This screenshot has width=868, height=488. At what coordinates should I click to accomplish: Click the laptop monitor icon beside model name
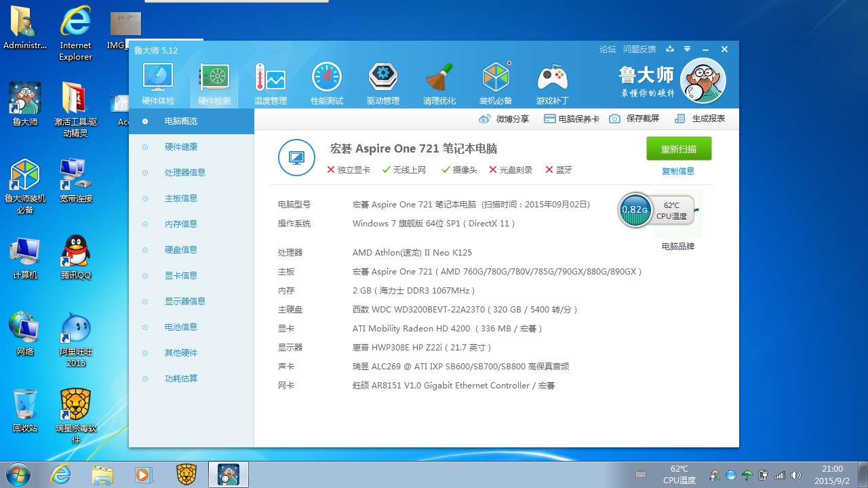click(296, 157)
